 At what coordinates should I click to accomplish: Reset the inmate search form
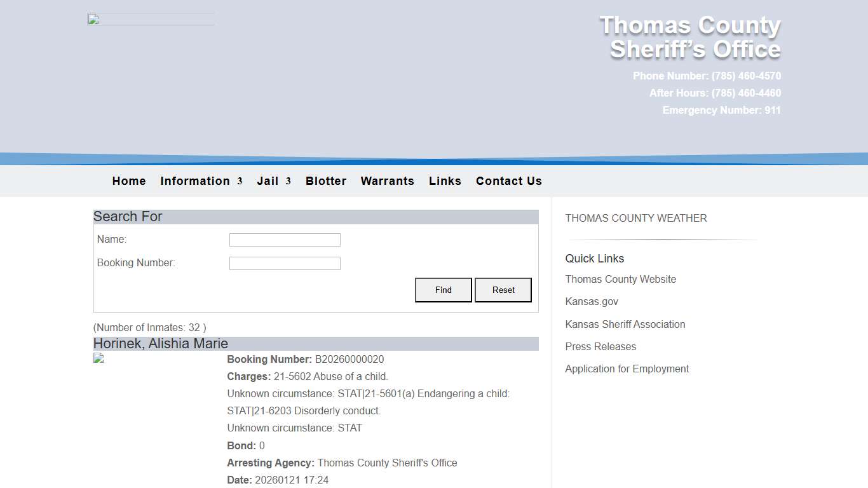503,290
